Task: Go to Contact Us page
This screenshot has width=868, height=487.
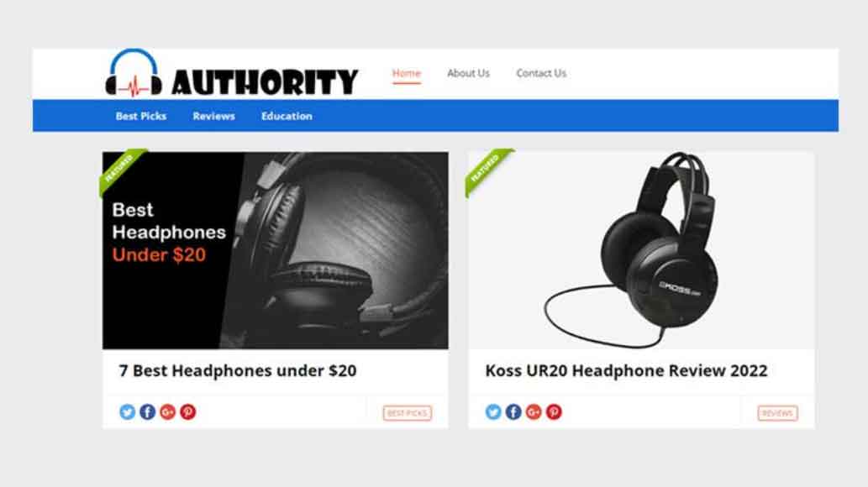Action: [541, 73]
